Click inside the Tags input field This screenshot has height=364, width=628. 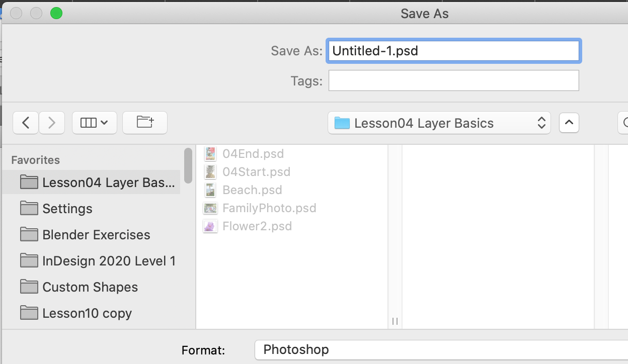[x=453, y=80]
